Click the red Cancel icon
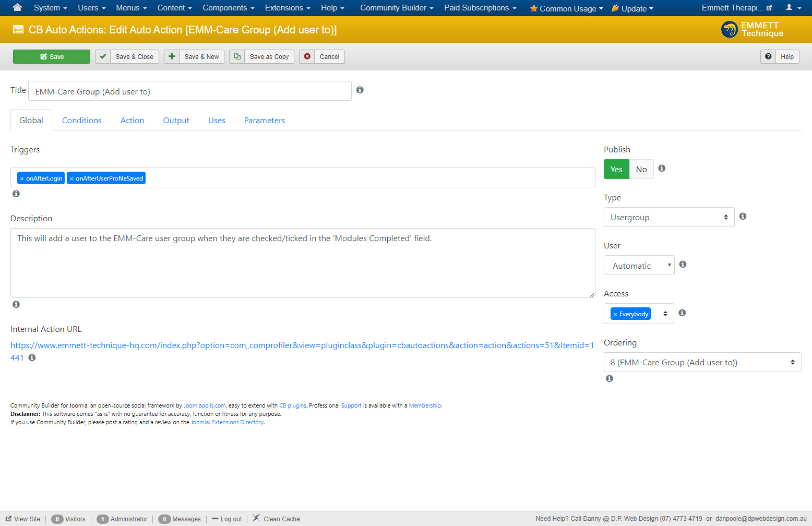 pos(307,56)
